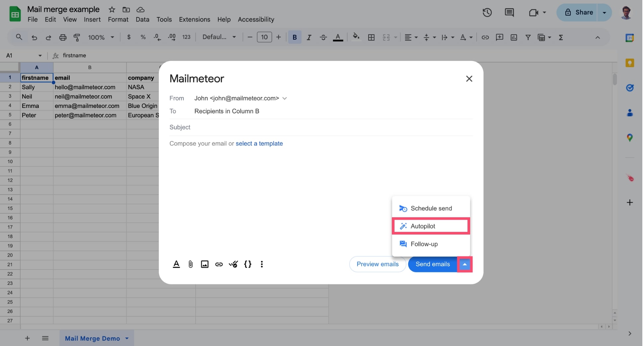Open the Format menu
This screenshot has height=346, width=644.
(x=118, y=20)
